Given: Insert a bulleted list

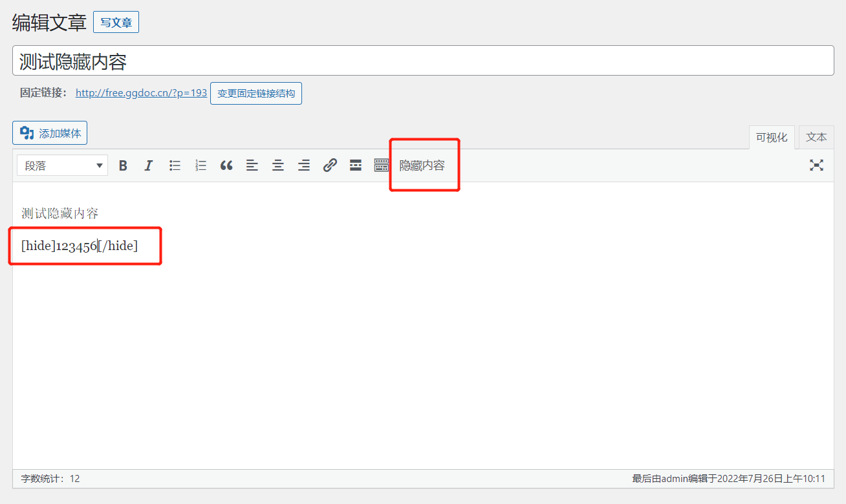Looking at the screenshot, I should click(x=175, y=165).
